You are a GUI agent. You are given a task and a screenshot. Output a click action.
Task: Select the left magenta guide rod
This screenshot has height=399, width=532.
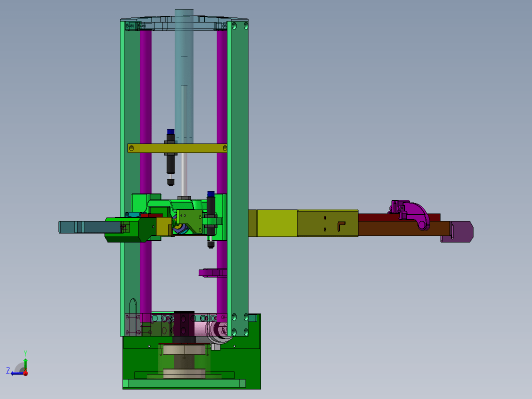145,112
